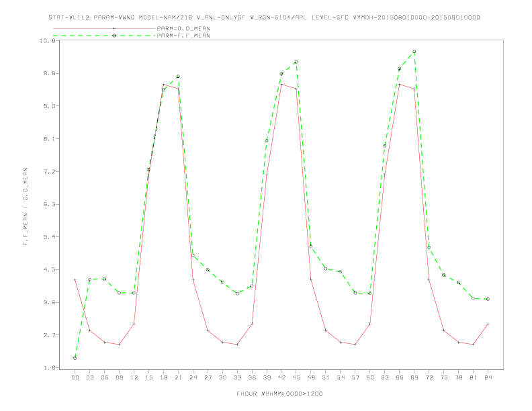
Task: Click x-axis hour label 09
Action: (119, 377)
